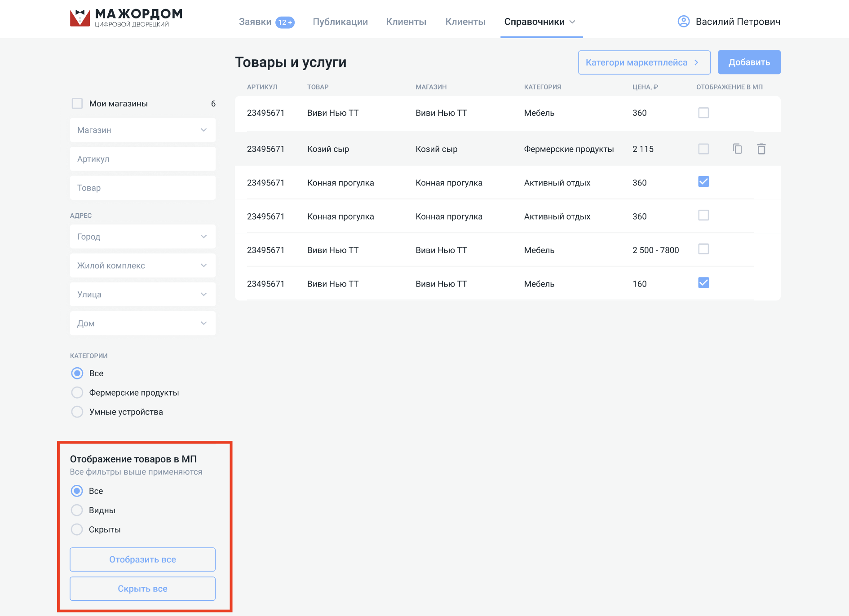Enable the Мои магазины checkbox
Image resolution: width=849 pixels, height=616 pixels.
tap(77, 104)
